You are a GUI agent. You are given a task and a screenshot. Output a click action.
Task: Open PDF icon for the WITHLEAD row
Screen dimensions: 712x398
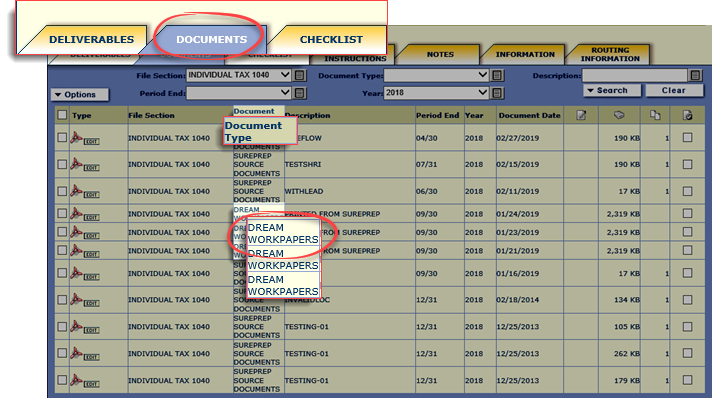(76, 191)
